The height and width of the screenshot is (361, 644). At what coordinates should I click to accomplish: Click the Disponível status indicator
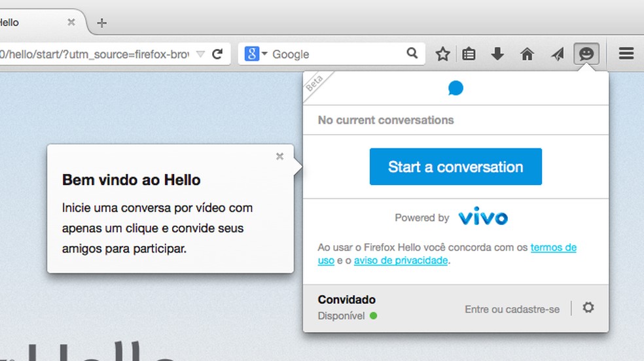click(x=348, y=316)
